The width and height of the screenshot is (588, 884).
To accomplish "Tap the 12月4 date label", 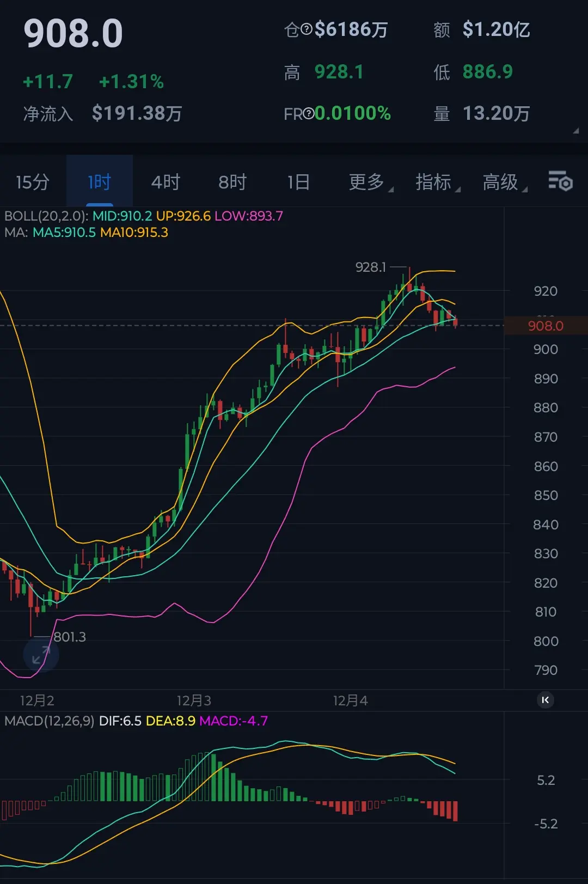I will 351,700.
